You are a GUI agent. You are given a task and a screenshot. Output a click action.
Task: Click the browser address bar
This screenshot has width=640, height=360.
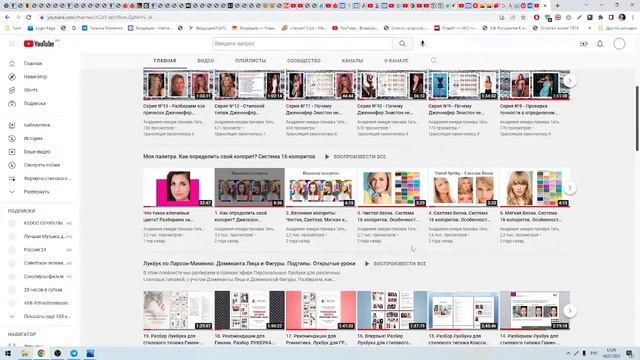pyautogui.click(x=269, y=18)
